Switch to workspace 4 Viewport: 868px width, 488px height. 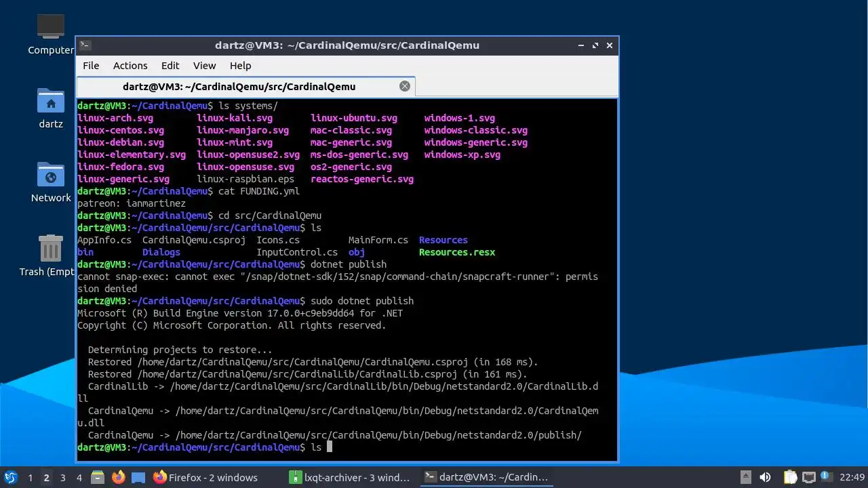[x=79, y=477]
